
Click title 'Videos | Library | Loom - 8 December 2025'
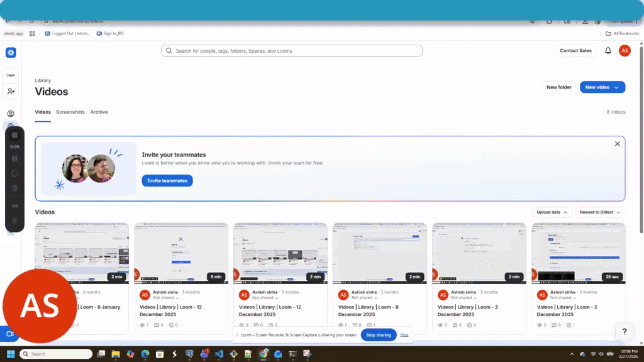pyautogui.click(x=369, y=310)
